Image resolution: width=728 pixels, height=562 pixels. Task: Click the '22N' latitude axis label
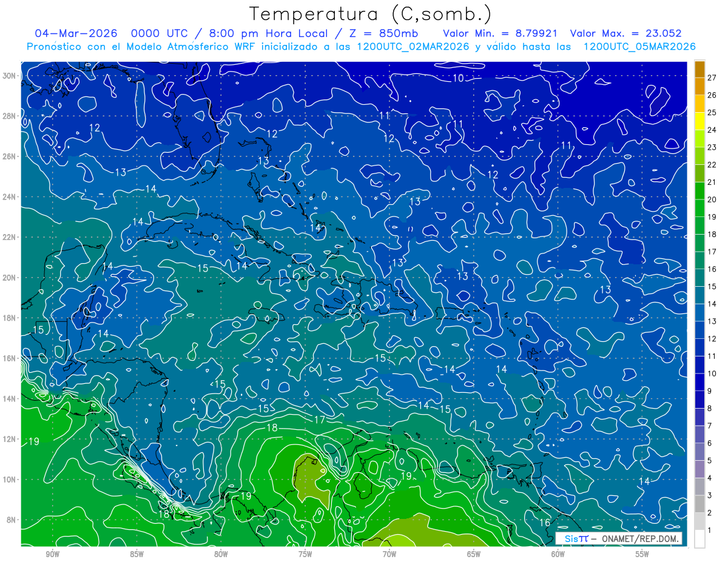8,237
